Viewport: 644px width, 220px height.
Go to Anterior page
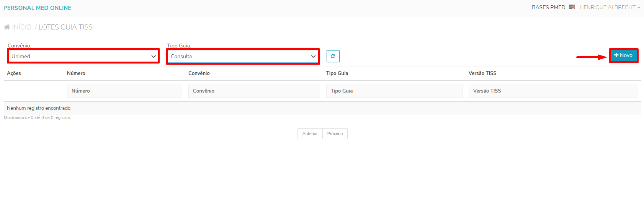coord(310,134)
